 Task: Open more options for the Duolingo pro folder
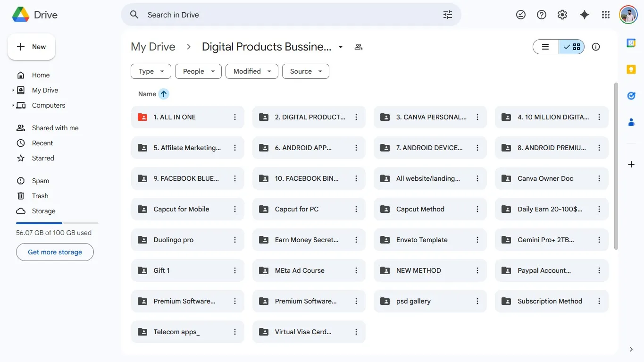point(234,240)
